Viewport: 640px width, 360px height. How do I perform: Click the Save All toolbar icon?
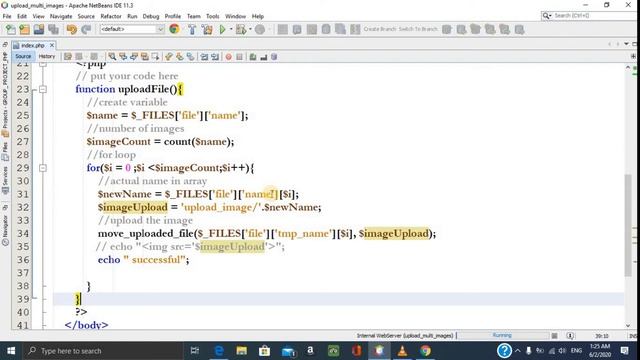pyautogui.click(x=53, y=29)
